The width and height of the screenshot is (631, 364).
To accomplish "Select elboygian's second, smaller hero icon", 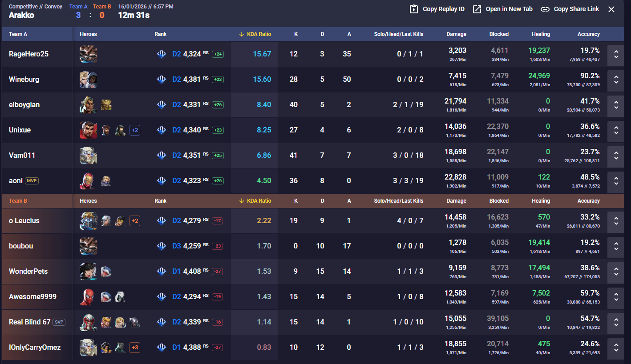I will tap(106, 105).
